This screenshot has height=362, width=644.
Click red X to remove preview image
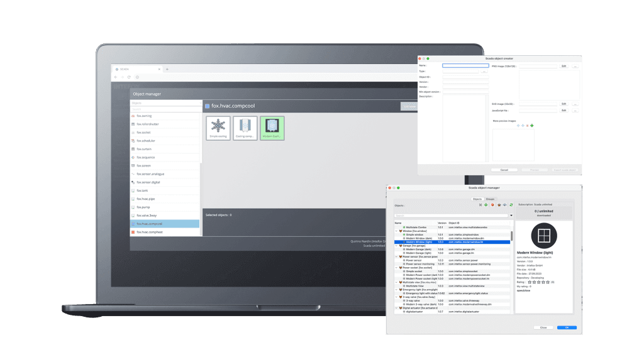pyautogui.click(x=527, y=126)
